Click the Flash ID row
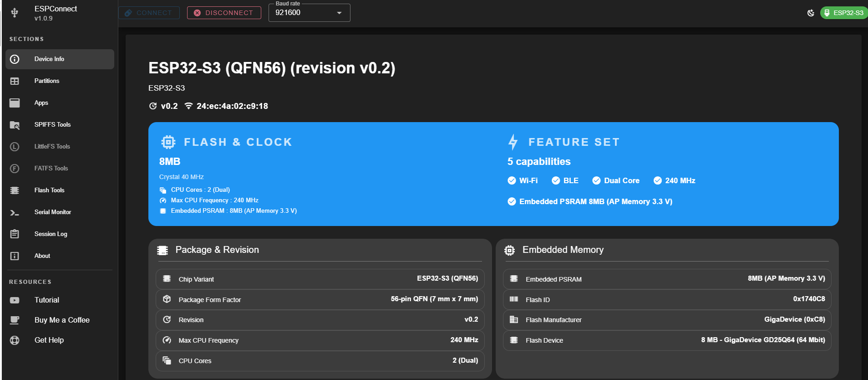Viewport: 868px width, 380px height. [x=667, y=299]
